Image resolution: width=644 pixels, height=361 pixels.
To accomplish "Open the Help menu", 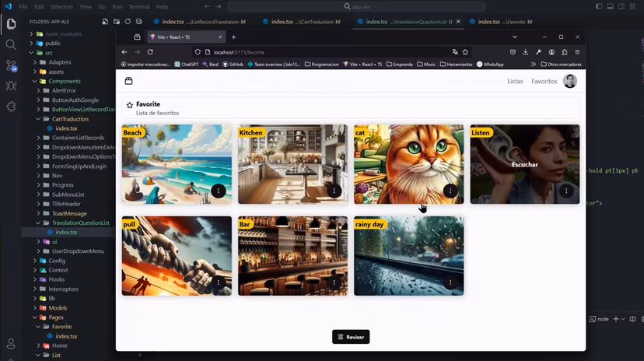I will tap(163, 6).
